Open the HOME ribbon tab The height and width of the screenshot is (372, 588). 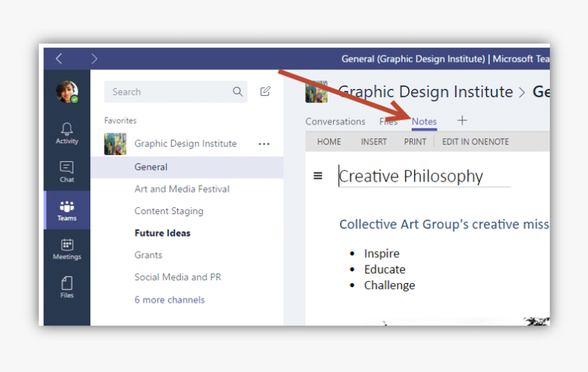click(x=329, y=142)
